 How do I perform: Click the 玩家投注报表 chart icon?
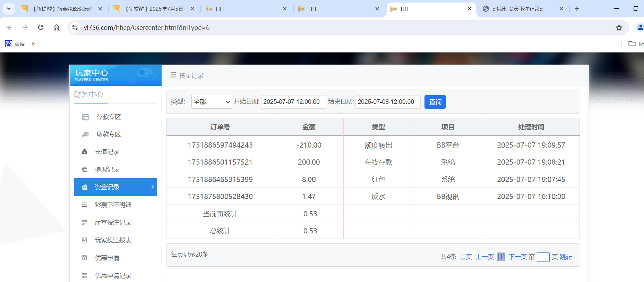click(85, 240)
